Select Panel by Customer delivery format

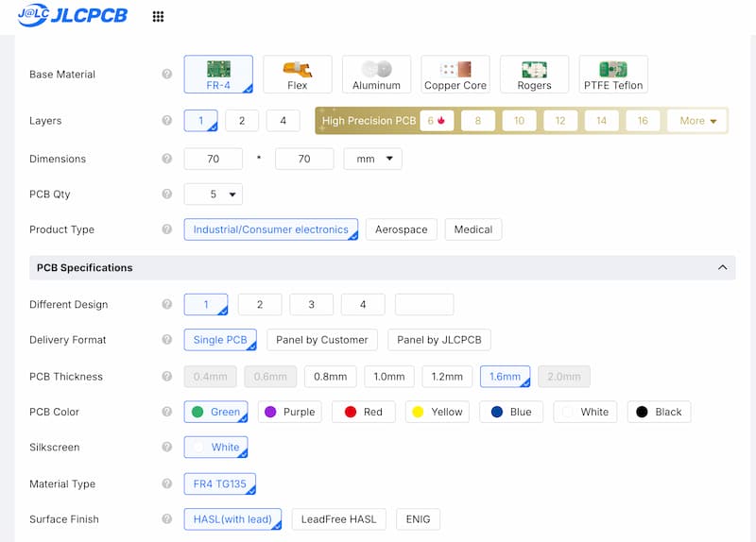[322, 340]
